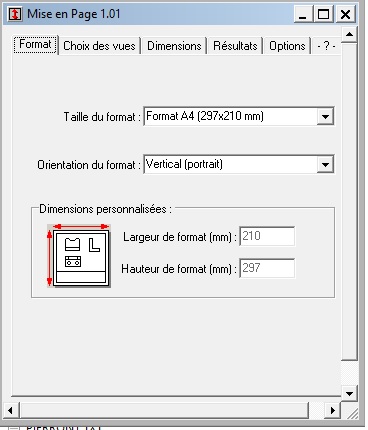Image resolution: width=368 pixels, height=430 pixels.
Task: Click the vertical scrollbar up arrow
Action: (349, 34)
